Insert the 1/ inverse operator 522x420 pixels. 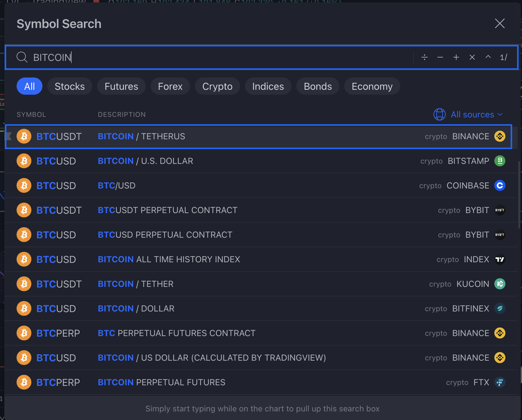point(504,57)
